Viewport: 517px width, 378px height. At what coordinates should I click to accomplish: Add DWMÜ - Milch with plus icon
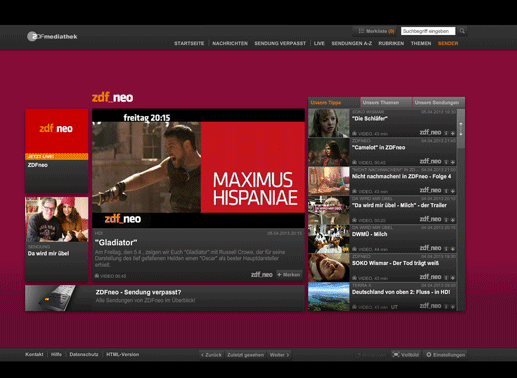click(453, 249)
